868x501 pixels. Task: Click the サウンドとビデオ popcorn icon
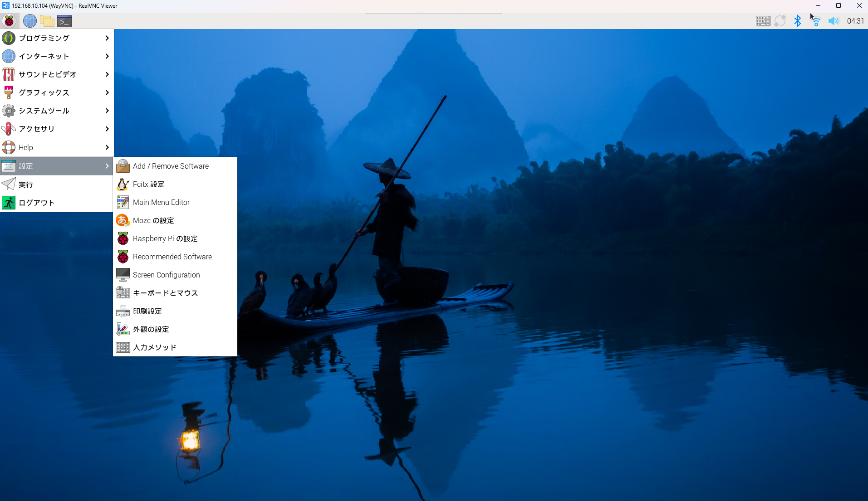[9, 74]
